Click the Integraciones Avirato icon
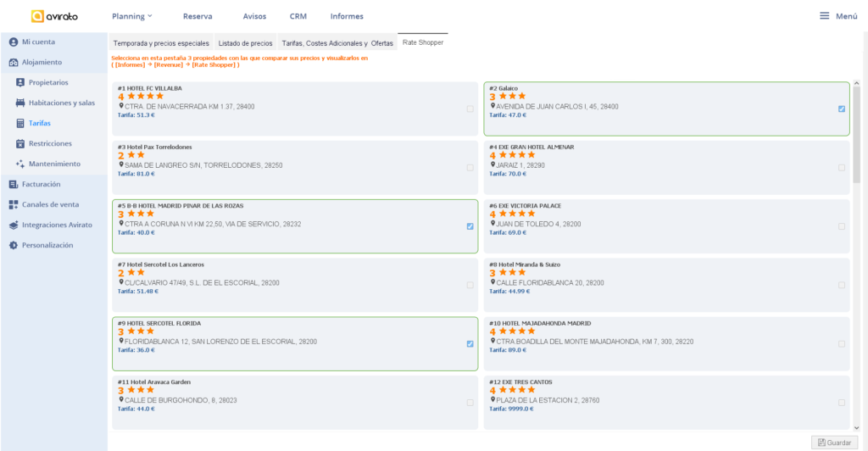868x451 pixels. [x=14, y=225]
